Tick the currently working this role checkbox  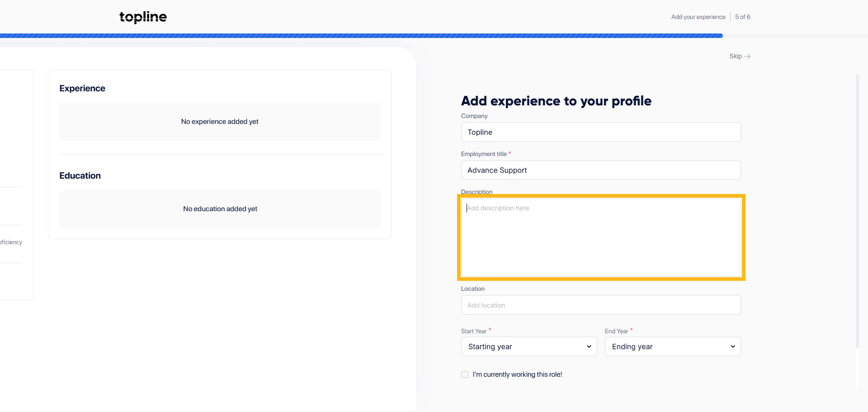pyautogui.click(x=465, y=374)
